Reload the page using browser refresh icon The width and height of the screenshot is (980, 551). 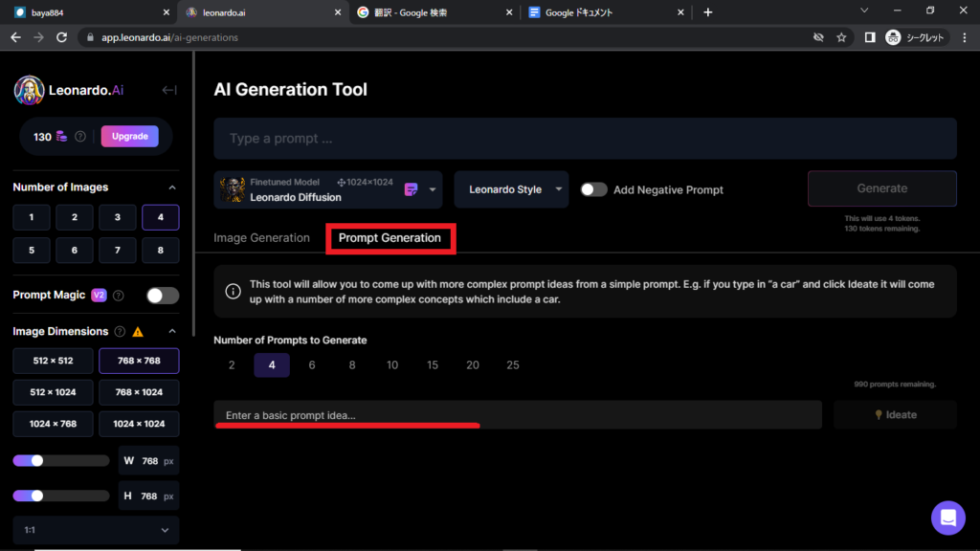point(62,37)
